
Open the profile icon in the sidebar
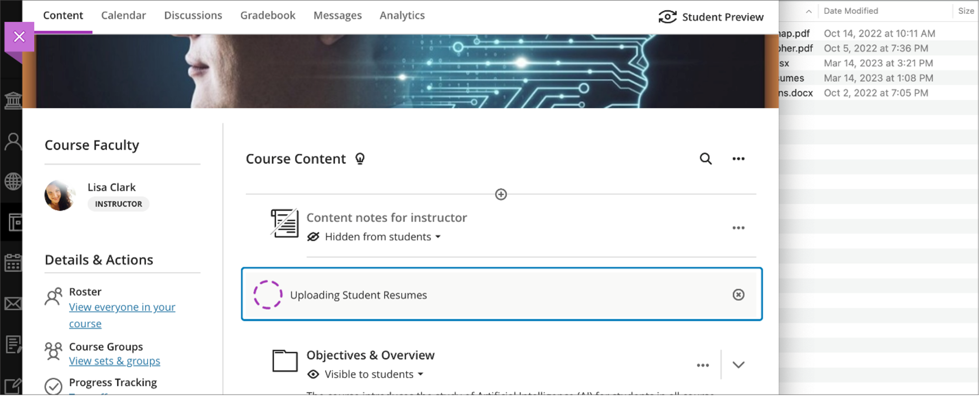13,141
